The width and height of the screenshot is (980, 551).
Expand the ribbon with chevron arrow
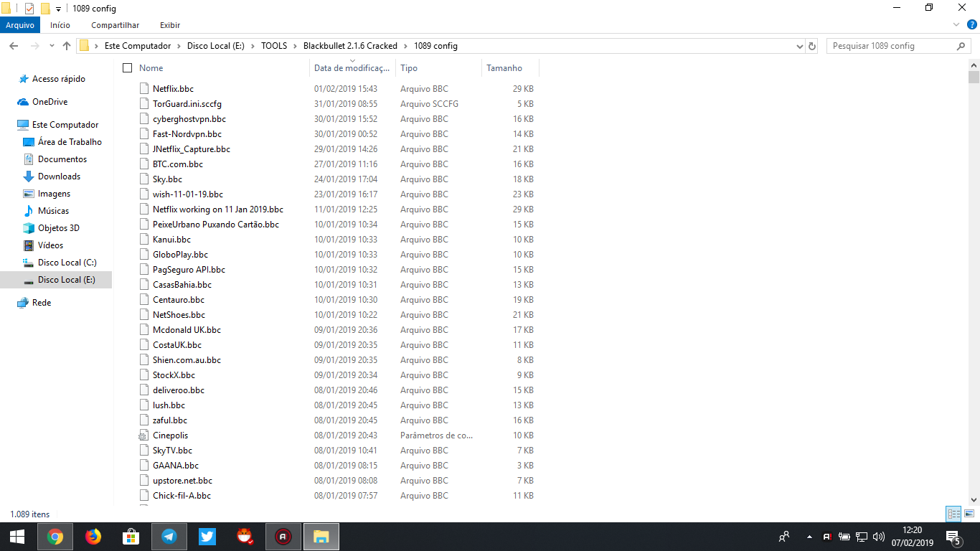[956, 25]
